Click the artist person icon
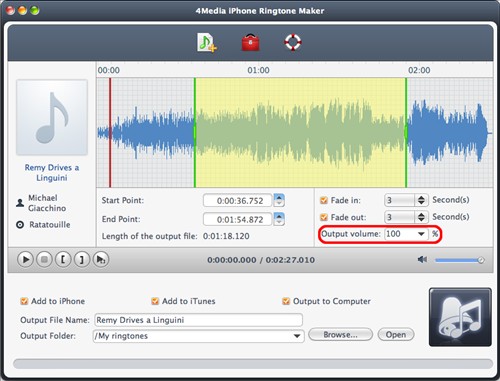The height and width of the screenshot is (381, 500). (20, 203)
